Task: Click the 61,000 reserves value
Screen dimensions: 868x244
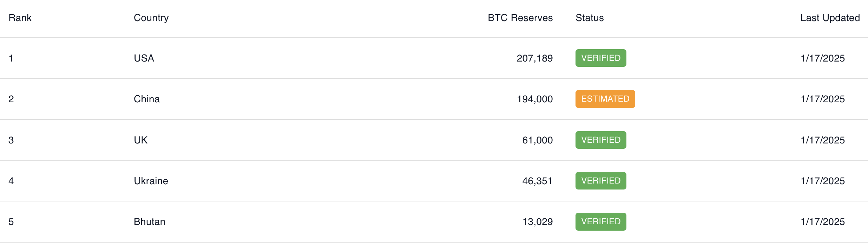Action: 538,140
